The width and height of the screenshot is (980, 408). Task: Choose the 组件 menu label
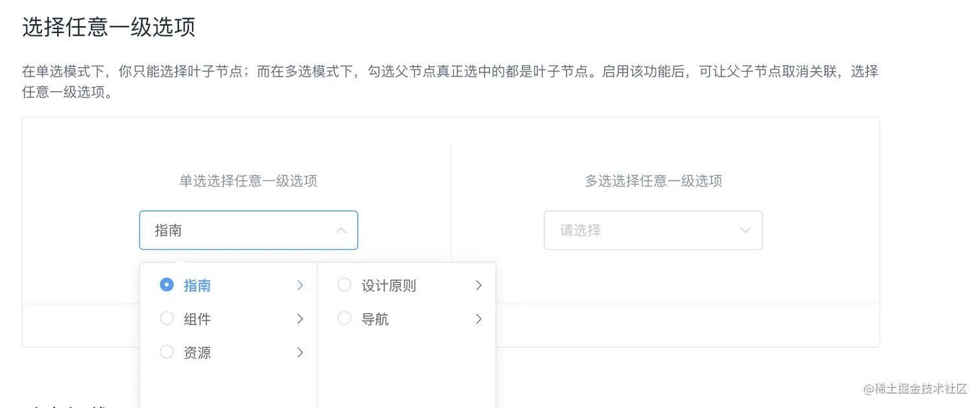click(197, 319)
